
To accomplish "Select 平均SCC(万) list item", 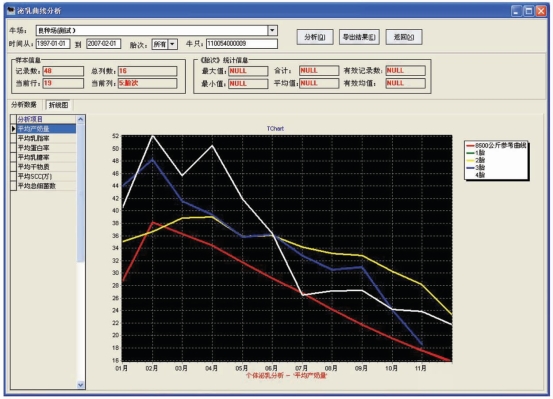I will tap(46, 176).
